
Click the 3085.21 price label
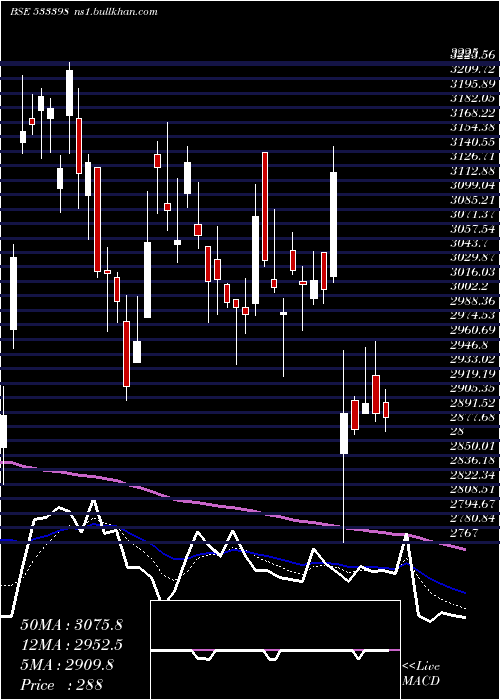(x=472, y=200)
